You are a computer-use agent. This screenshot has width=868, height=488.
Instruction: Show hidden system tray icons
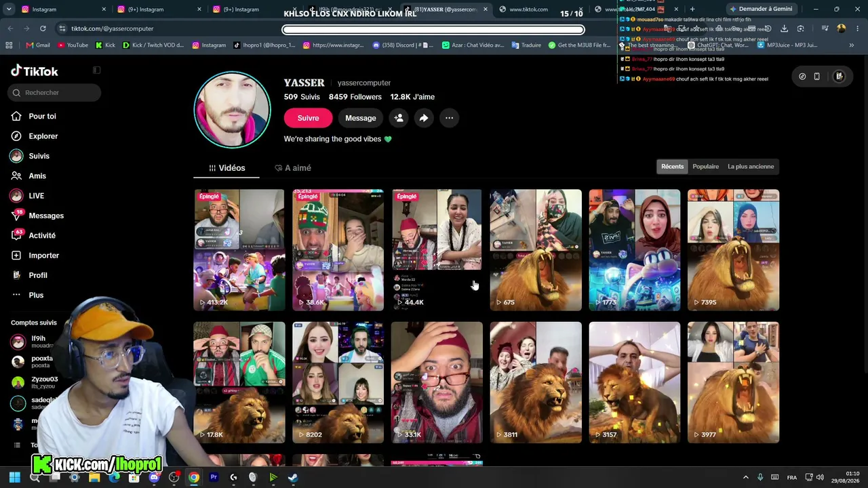tap(746, 477)
